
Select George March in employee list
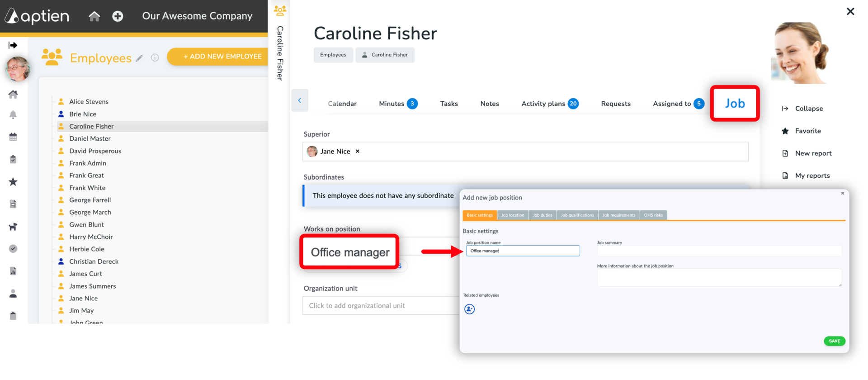pos(90,212)
